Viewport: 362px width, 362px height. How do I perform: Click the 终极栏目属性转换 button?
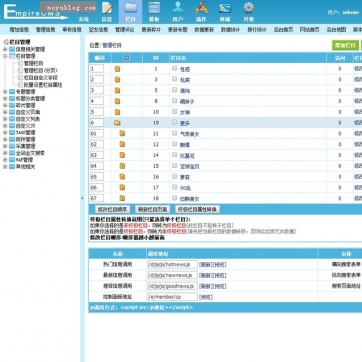tap(198, 209)
